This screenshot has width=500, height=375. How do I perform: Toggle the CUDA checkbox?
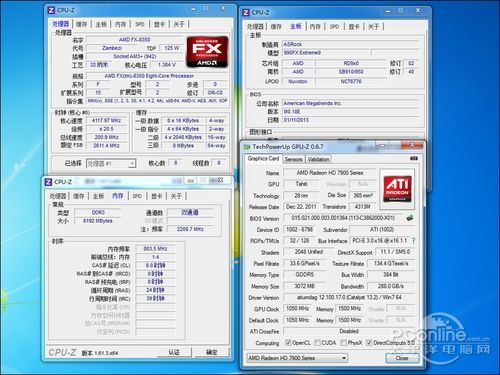coord(317,343)
